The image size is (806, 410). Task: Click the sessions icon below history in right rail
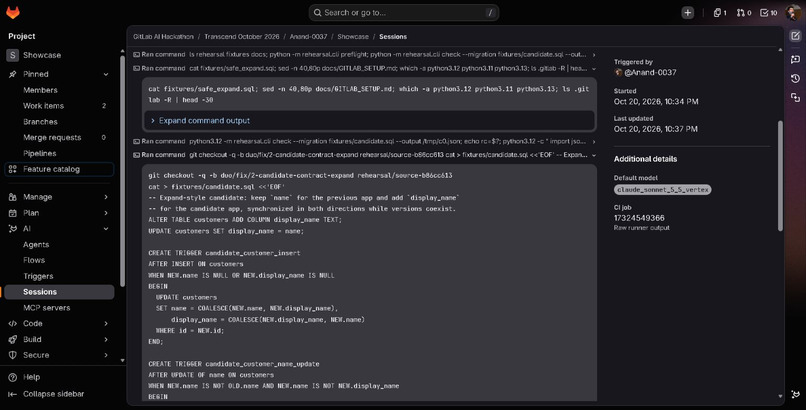pyautogui.click(x=795, y=97)
